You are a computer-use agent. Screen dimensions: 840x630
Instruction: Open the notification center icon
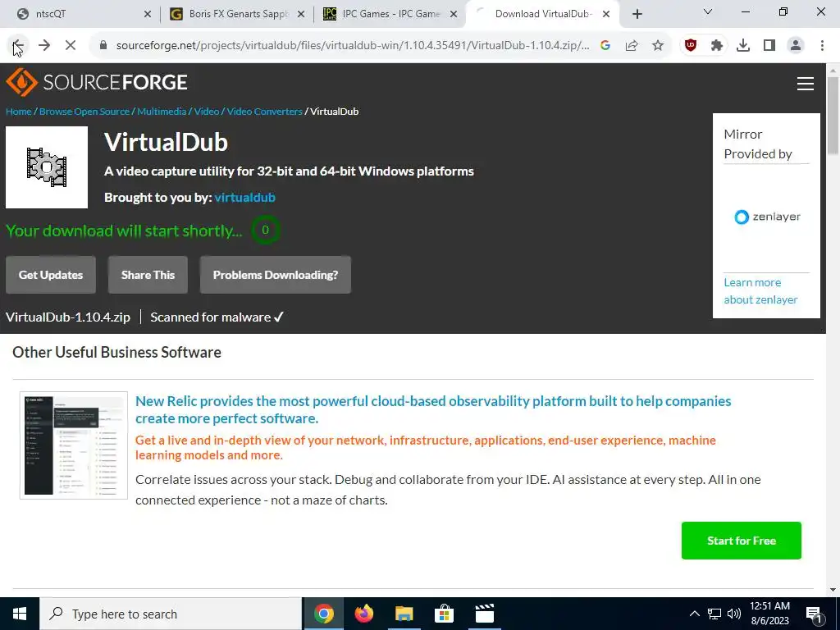click(815, 614)
